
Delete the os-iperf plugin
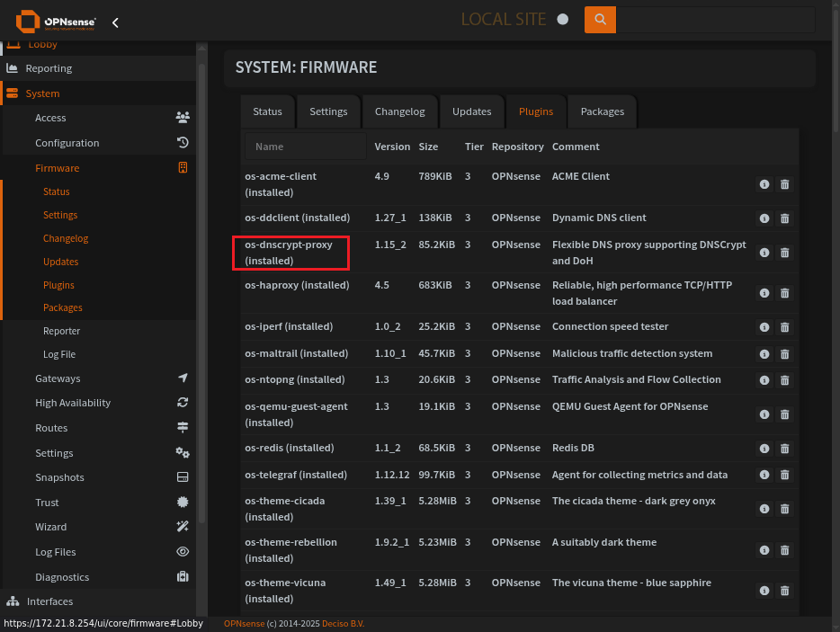785,327
